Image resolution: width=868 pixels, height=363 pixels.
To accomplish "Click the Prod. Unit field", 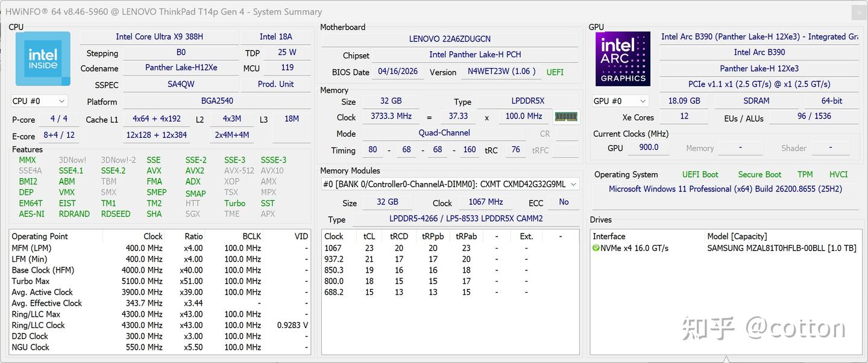I will coord(276,84).
